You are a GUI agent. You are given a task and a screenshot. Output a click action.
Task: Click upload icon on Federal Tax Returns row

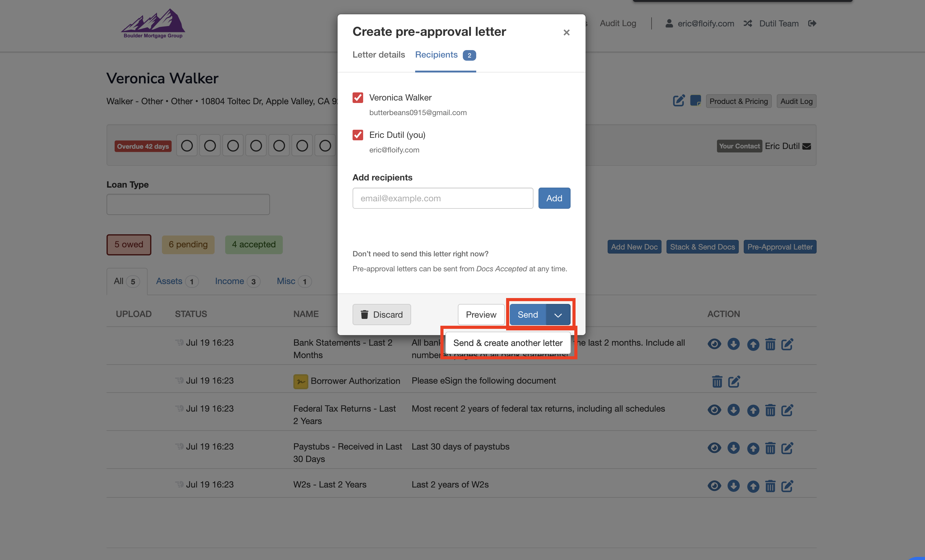click(753, 410)
